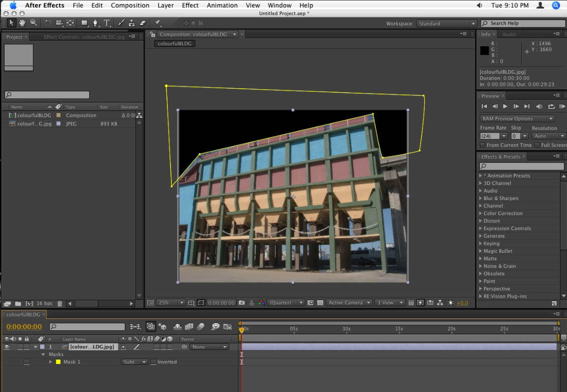
Task: Pick the Pen tool
Action: 95,23
